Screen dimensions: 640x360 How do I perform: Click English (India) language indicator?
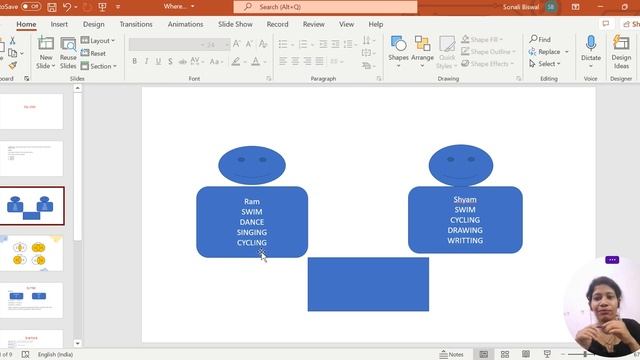click(x=56, y=354)
